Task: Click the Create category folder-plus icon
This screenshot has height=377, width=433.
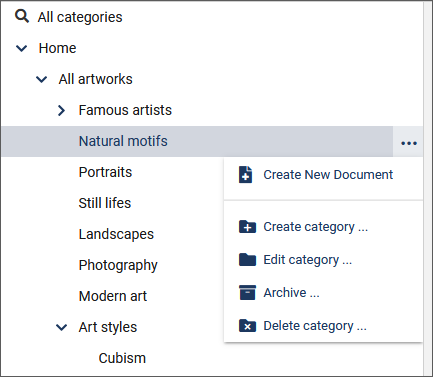Action: click(x=247, y=227)
